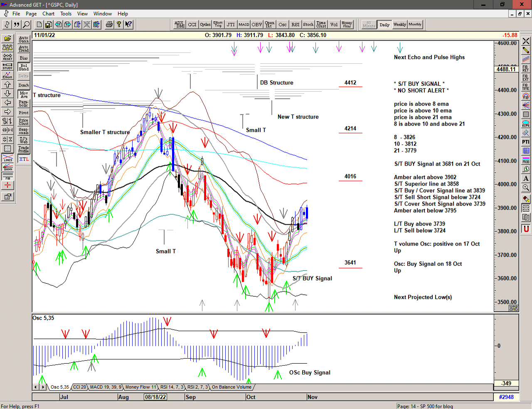Open the Chart menu

click(x=48, y=14)
